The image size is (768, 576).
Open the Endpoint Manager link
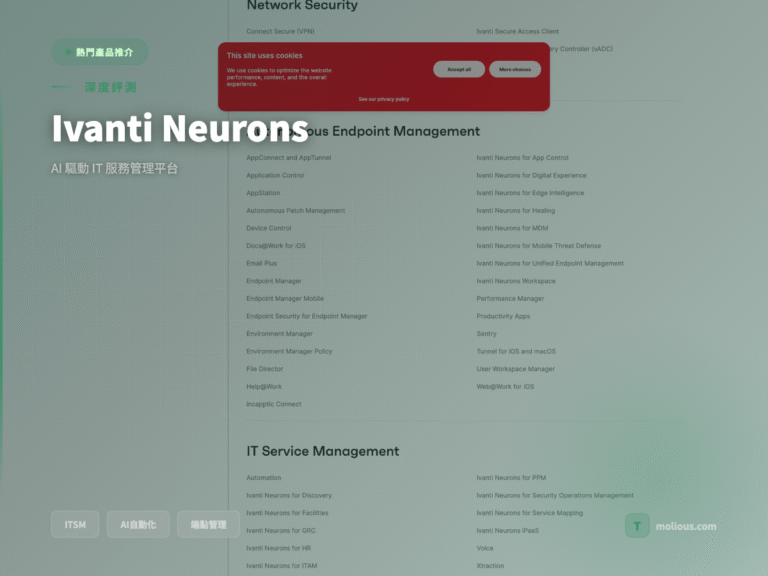(274, 281)
